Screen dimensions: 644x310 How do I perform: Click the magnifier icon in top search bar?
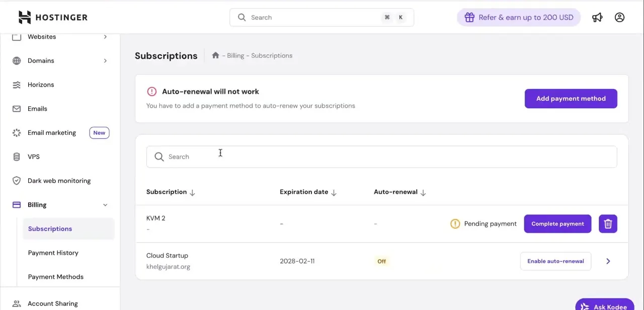[242, 18]
